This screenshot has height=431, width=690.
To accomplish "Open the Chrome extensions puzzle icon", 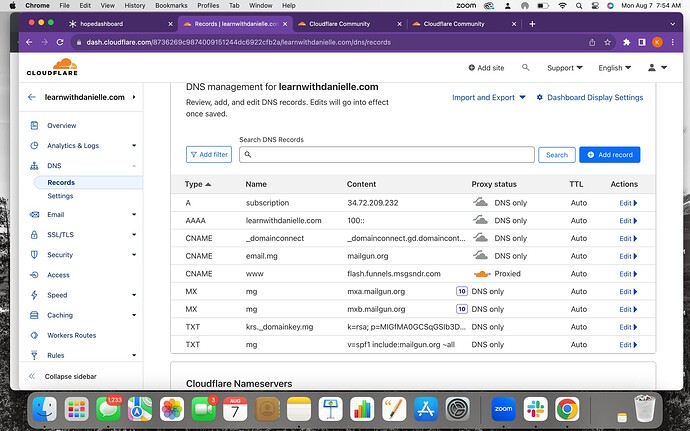I will click(x=627, y=42).
